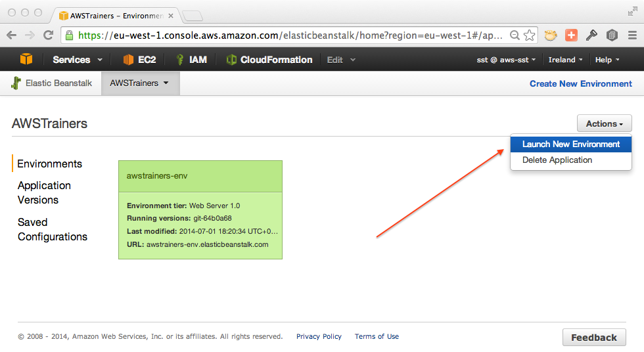Click the grey shield extension icon
The width and height of the screenshot is (644, 352).
[612, 35]
